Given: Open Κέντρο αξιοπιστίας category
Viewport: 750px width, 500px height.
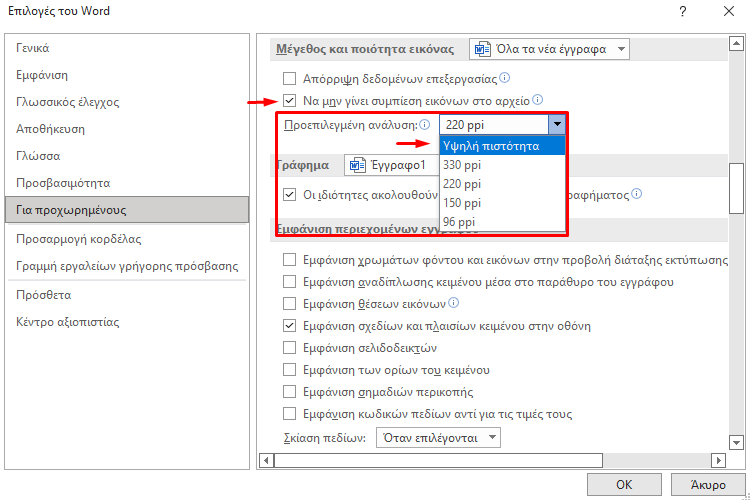Looking at the screenshot, I should pos(127,322).
